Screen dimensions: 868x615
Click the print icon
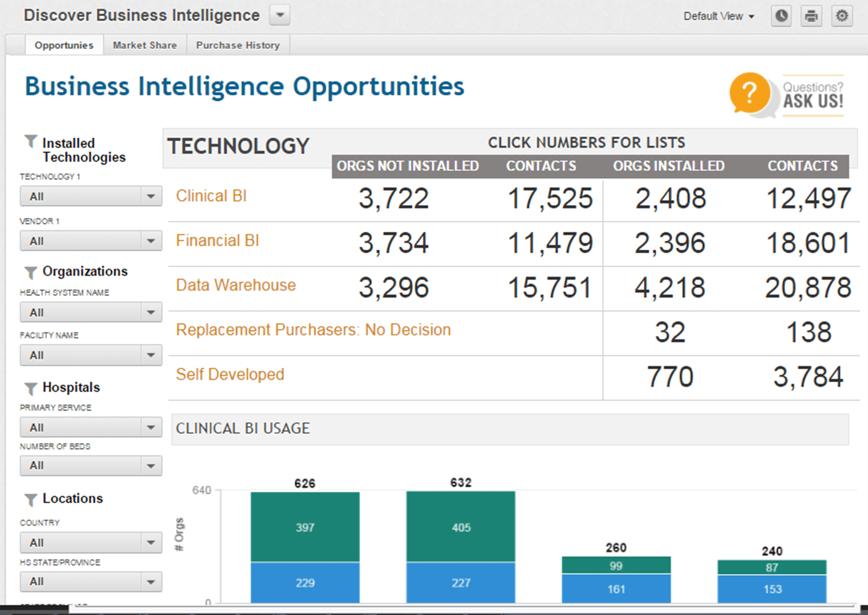[x=811, y=16]
